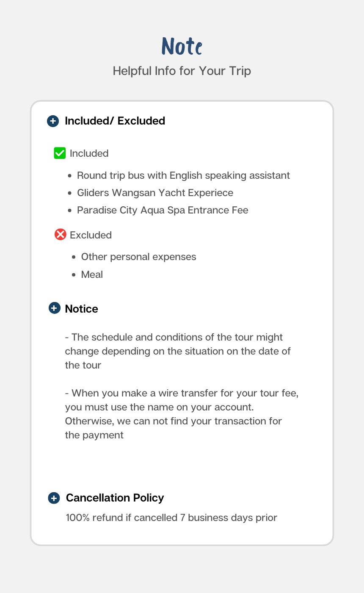Click the Excluded label text

(x=91, y=235)
